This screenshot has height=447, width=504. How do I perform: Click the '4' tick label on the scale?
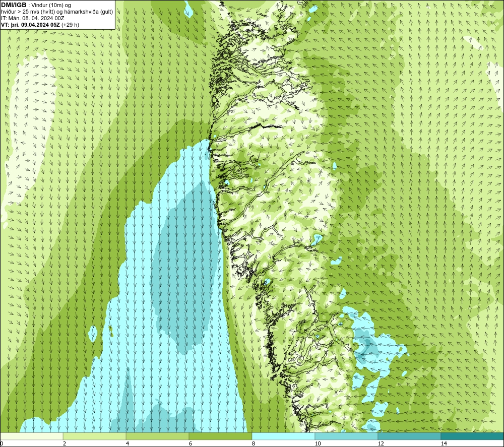point(128,443)
